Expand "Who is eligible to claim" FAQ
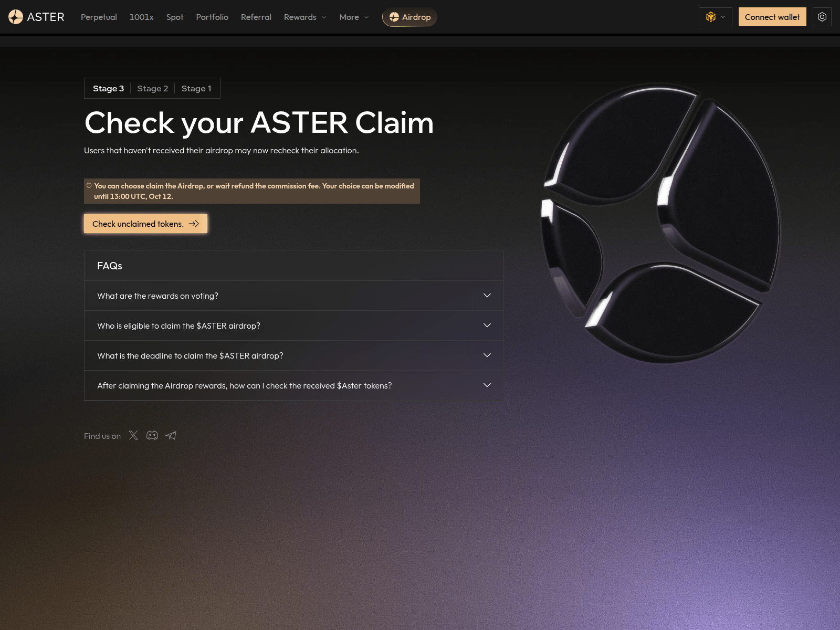The width and height of the screenshot is (840, 630). coord(293,325)
